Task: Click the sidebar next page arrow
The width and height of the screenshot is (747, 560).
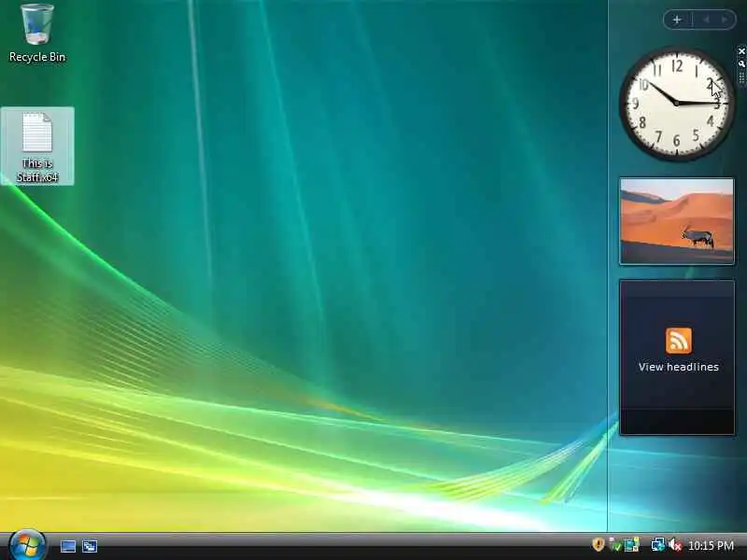Action: click(x=726, y=20)
